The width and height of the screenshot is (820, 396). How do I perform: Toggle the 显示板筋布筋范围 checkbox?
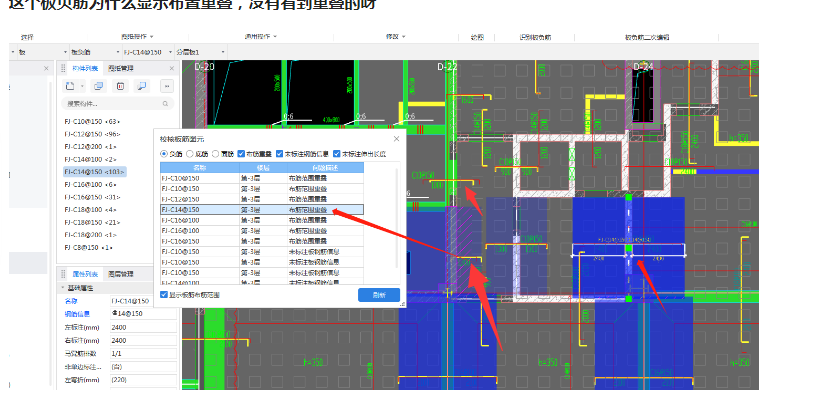164,295
